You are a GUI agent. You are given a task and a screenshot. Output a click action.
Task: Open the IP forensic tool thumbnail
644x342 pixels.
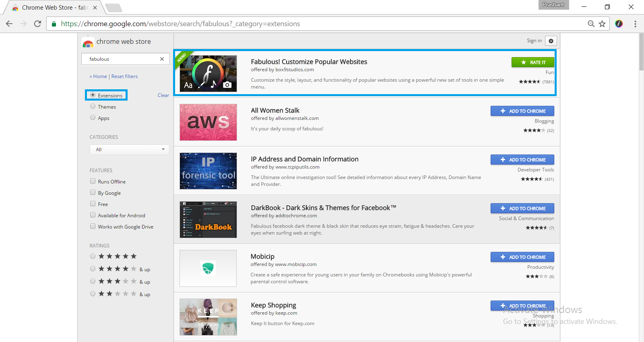(x=208, y=171)
